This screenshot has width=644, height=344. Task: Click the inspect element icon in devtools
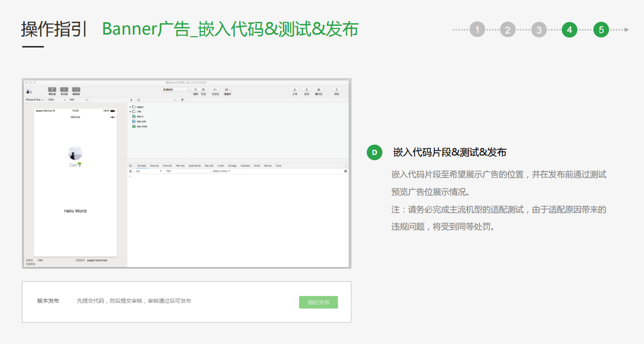coord(130,166)
